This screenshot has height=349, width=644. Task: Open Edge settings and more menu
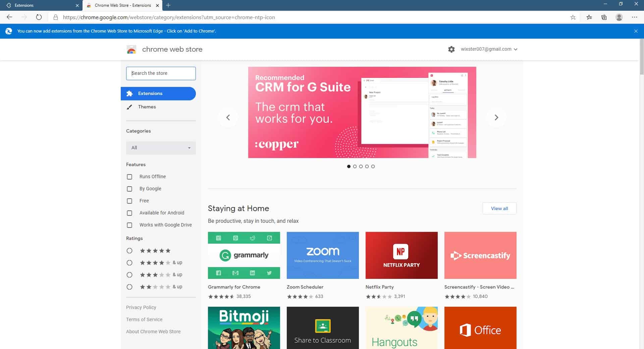click(x=634, y=17)
